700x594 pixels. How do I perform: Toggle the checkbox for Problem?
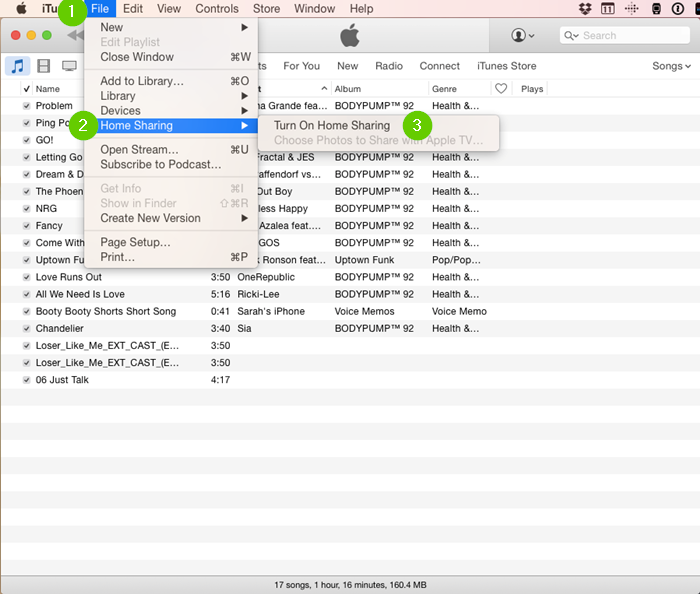(26, 106)
